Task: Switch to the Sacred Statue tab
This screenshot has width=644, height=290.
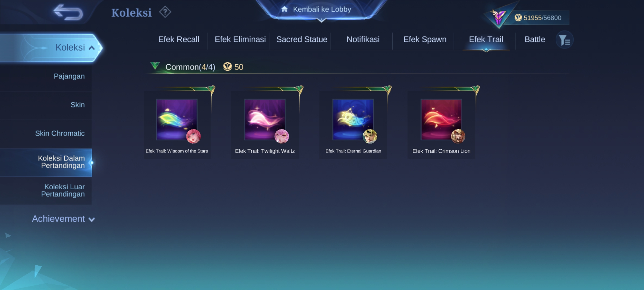Action: point(302,39)
